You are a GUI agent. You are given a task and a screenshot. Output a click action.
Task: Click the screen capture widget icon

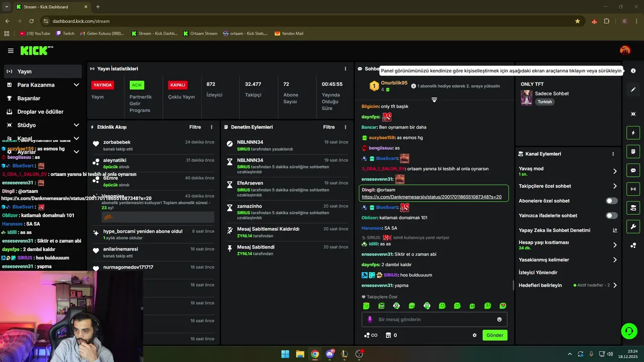[633, 114]
